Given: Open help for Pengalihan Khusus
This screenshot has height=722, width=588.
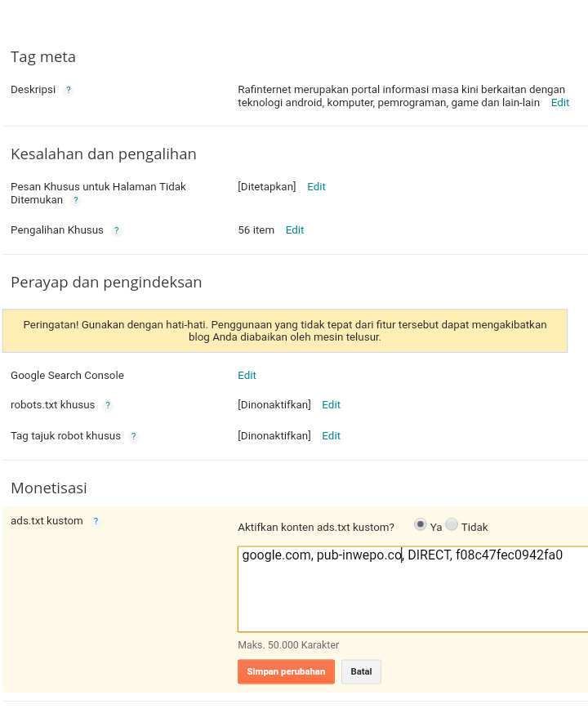Looking at the screenshot, I should (x=116, y=230).
